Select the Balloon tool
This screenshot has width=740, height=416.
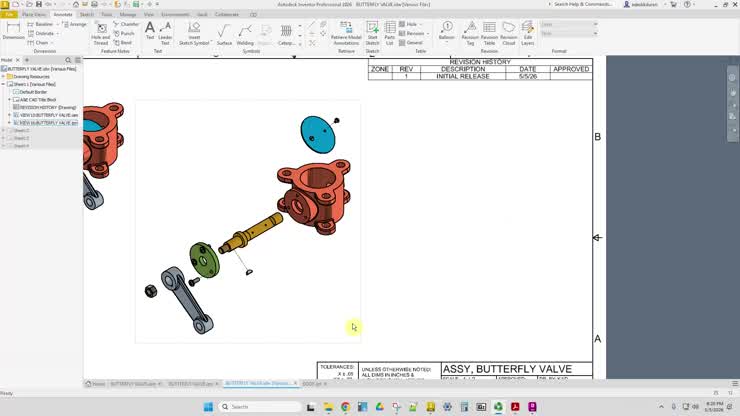(x=446, y=30)
